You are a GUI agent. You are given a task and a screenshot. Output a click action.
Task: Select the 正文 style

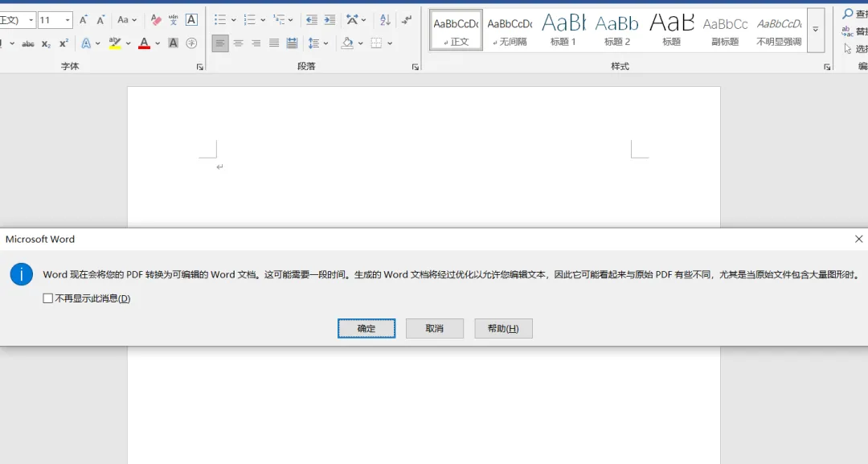pyautogui.click(x=457, y=30)
